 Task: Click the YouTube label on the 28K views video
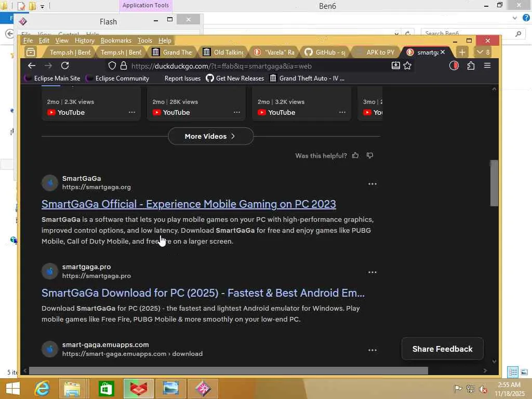[x=176, y=112]
